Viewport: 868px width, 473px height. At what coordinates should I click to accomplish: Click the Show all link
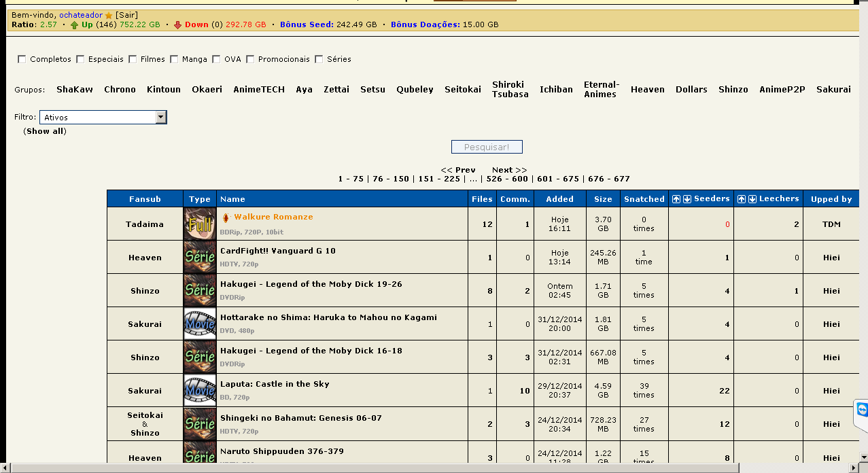point(46,131)
